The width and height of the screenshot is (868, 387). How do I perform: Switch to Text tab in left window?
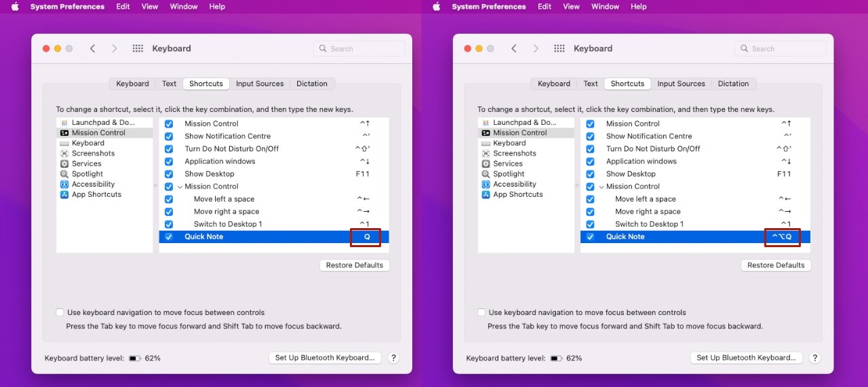pos(169,84)
